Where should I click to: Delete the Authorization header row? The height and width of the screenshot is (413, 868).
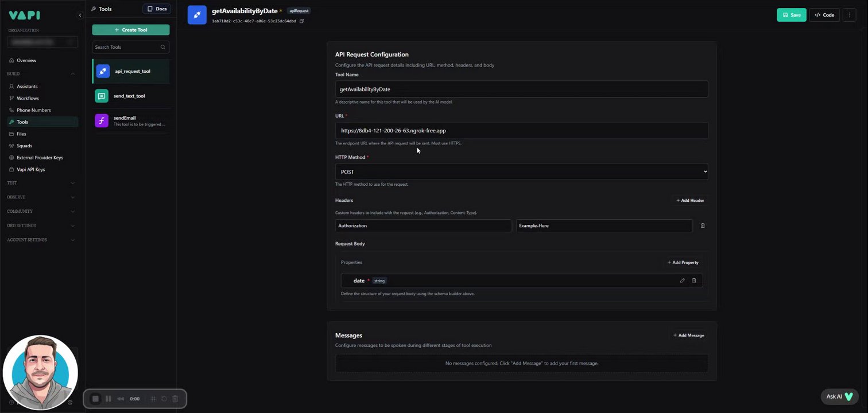click(x=703, y=226)
